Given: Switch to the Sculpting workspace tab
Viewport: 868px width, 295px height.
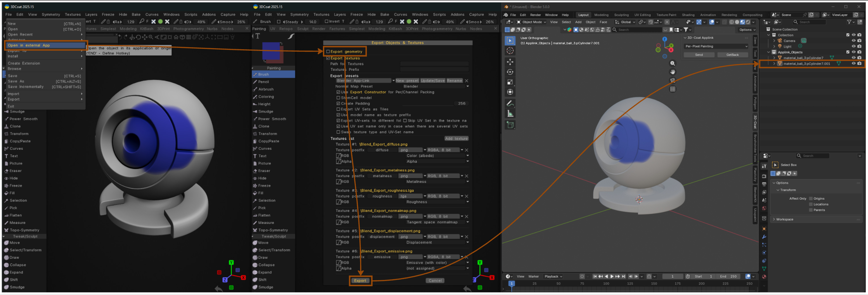Looking at the screenshot, I should [621, 15].
